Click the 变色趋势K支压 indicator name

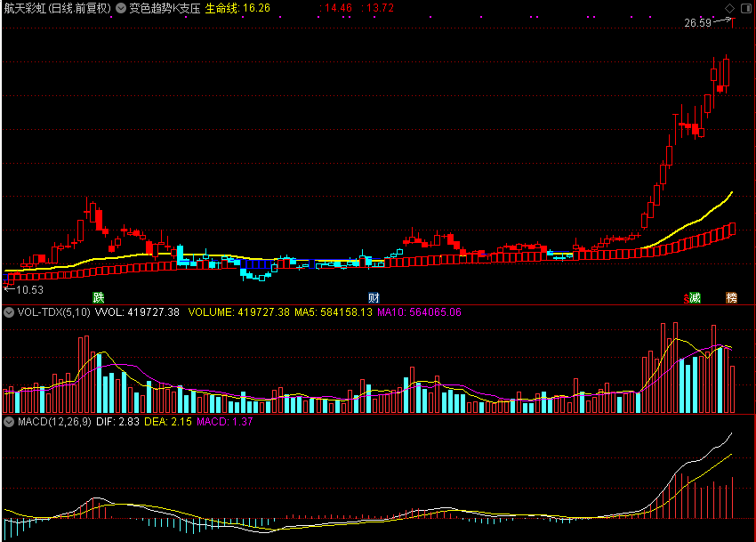coord(165,8)
